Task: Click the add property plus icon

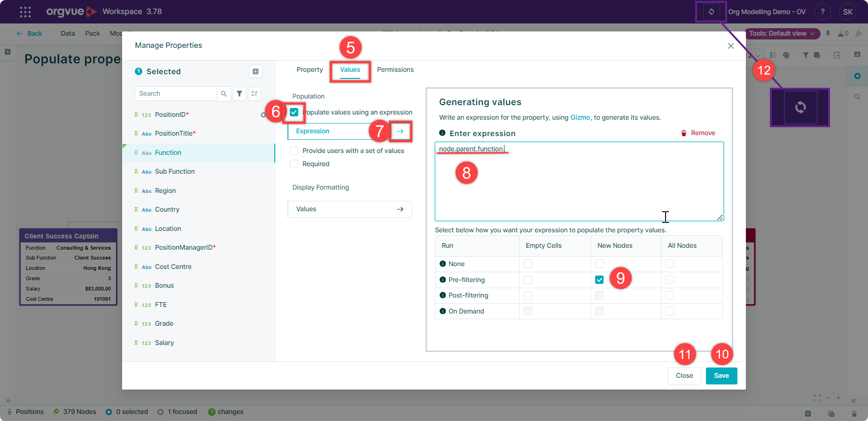Action: tap(256, 71)
